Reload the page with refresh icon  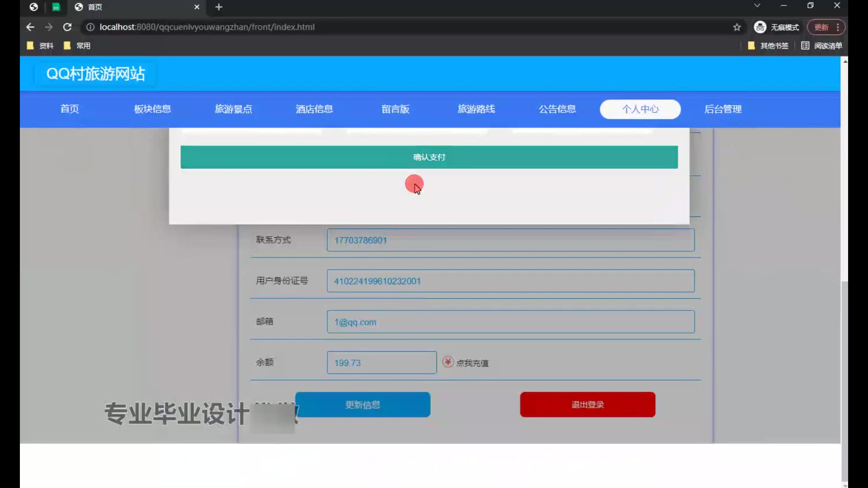[67, 27]
